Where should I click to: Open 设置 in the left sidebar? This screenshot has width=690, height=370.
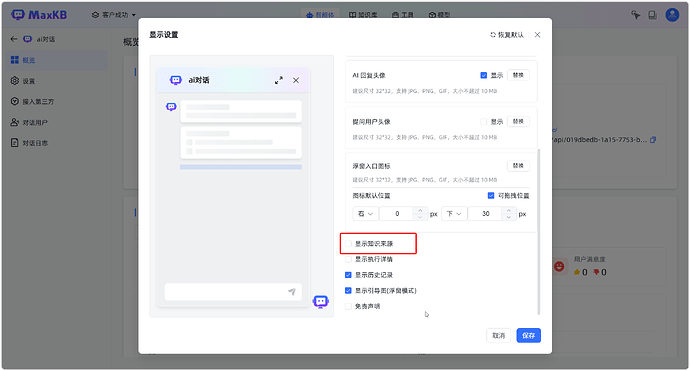click(x=57, y=81)
